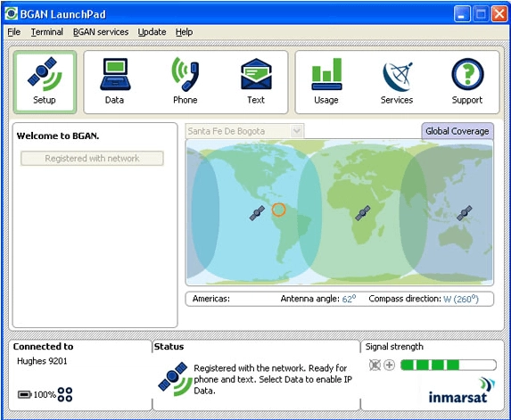Toggle the muted speaker signal icon

click(375, 365)
